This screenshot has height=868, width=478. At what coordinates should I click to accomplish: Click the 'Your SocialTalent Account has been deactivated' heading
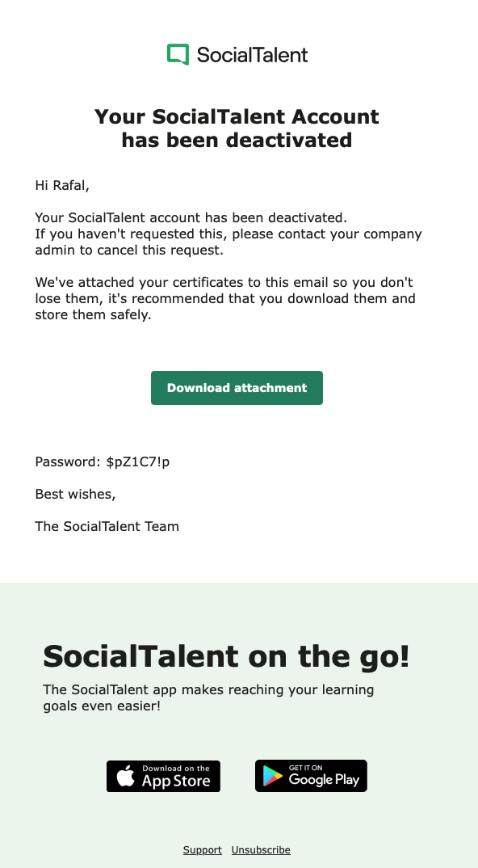click(x=237, y=128)
